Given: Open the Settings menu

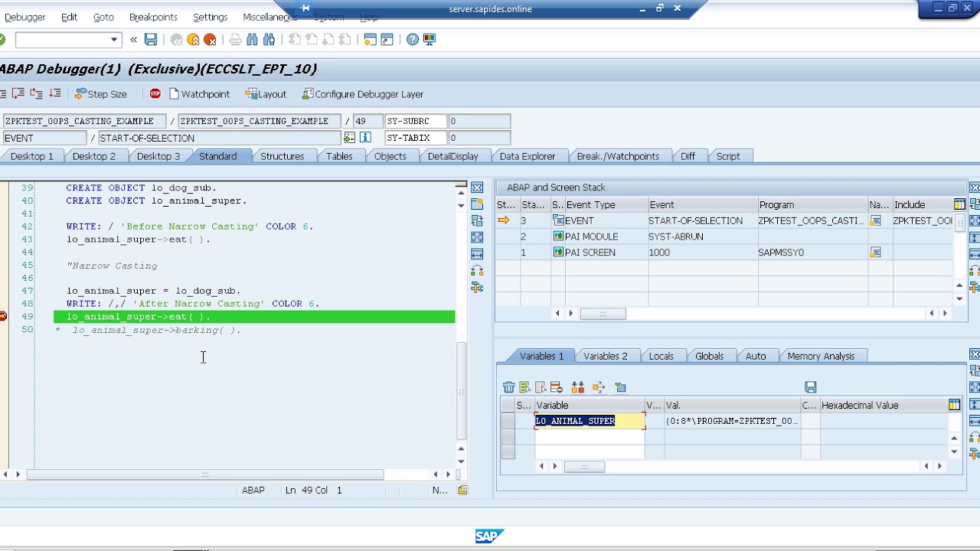Looking at the screenshot, I should [x=210, y=17].
